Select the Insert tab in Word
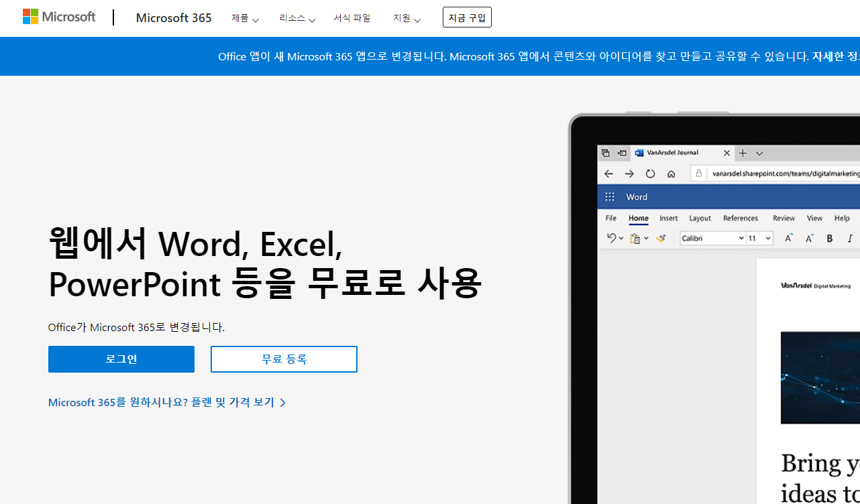Viewport: 860px width, 504px height. coord(669,218)
